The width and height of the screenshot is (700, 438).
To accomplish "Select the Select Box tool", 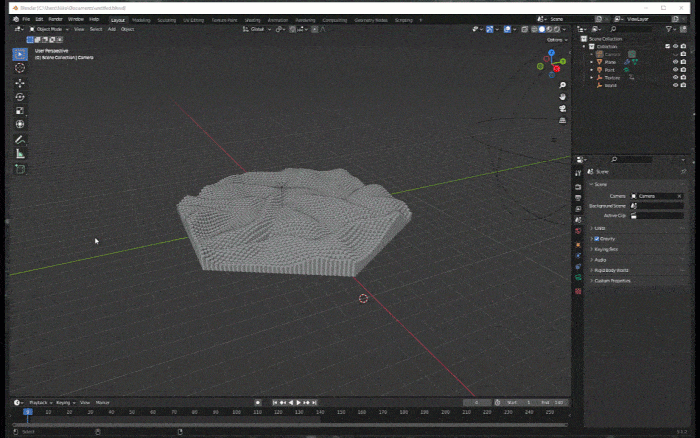I will 20,54.
